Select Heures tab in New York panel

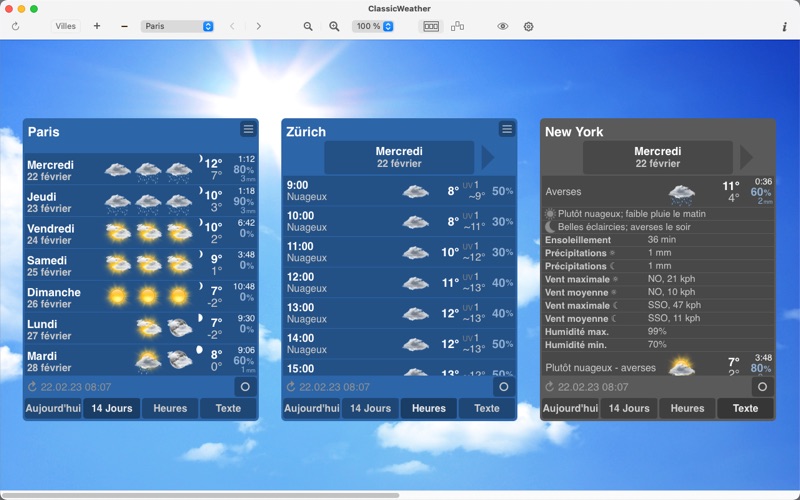[x=687, y=408]
